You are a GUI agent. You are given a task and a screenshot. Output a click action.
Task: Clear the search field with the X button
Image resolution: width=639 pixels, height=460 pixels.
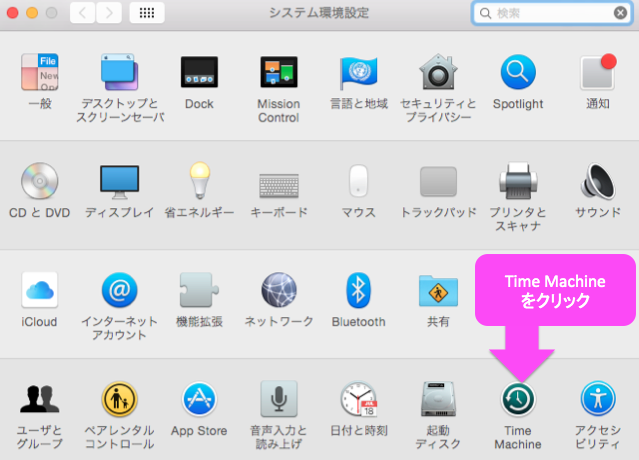tap(620, 13)
